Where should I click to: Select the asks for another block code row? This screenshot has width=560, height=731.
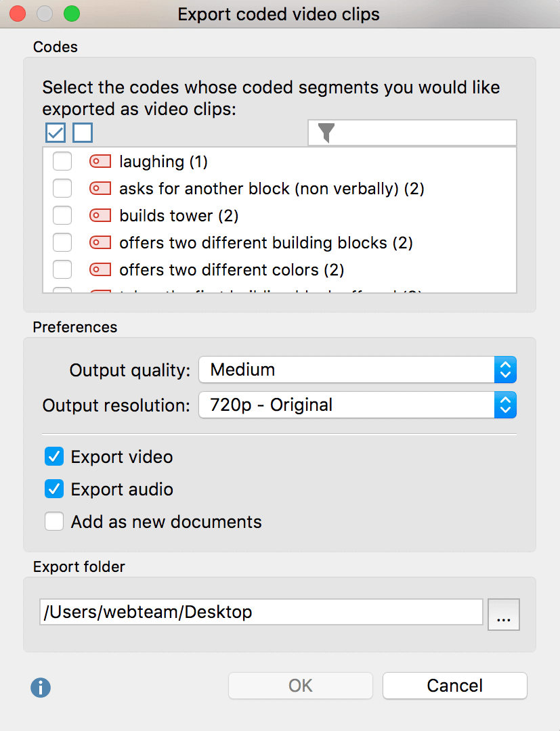(271, 189)
